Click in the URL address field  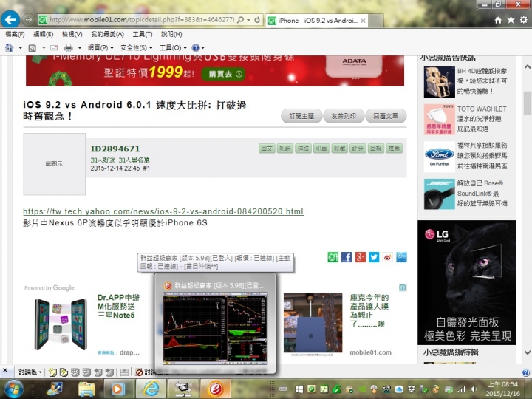[141, 20]
